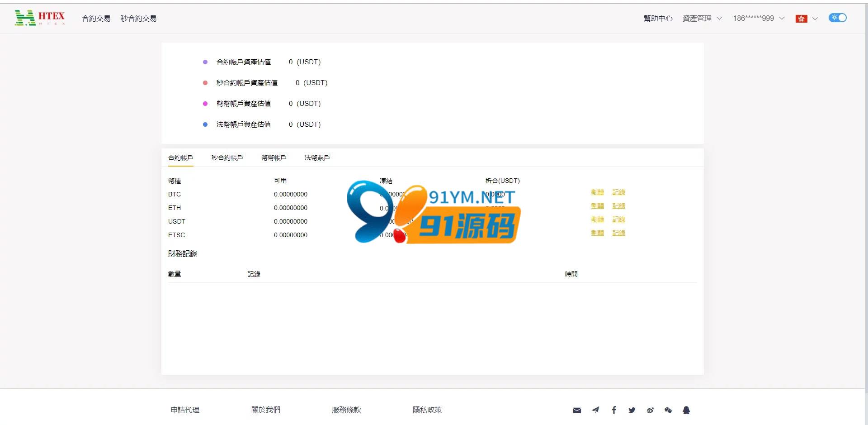Click the 法幣帳戶資產估值 label
Screen dimensions: 868x425
pos(244,124)
